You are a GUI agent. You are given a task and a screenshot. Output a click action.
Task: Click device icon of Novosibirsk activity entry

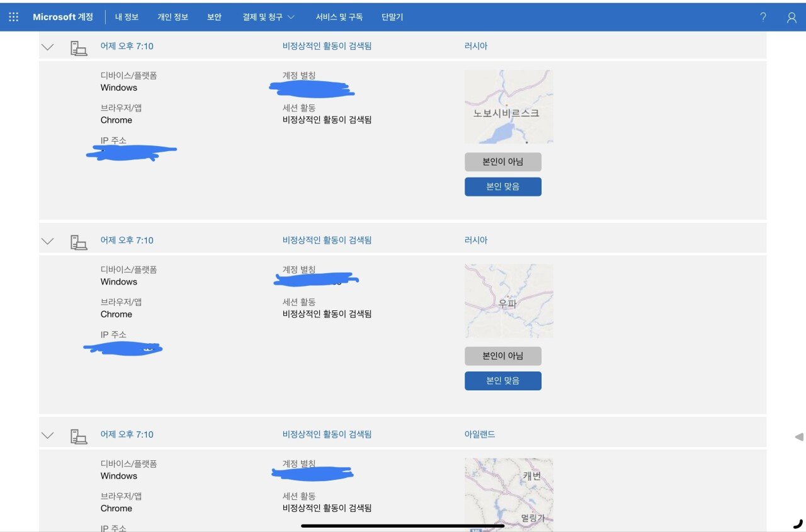pyautogui.click(x=79, y=48)
